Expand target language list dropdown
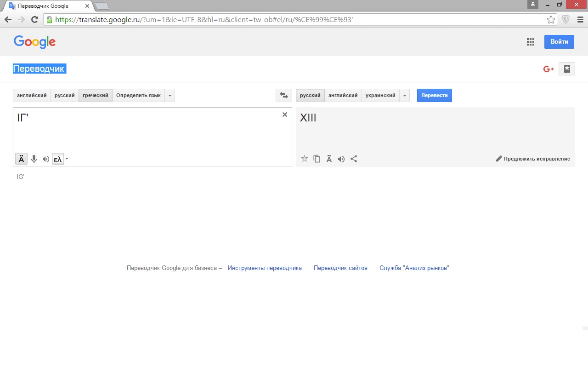The image size is (588, 368). pos(405,96)
